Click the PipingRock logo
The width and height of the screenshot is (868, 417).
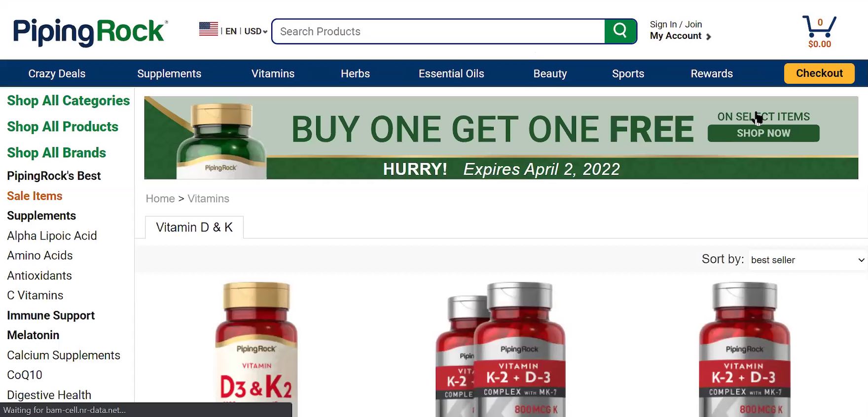tap(90, 32)
